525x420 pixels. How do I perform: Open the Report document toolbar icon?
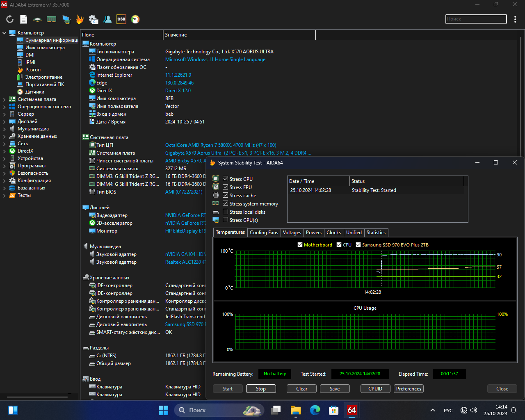point(24,19)
